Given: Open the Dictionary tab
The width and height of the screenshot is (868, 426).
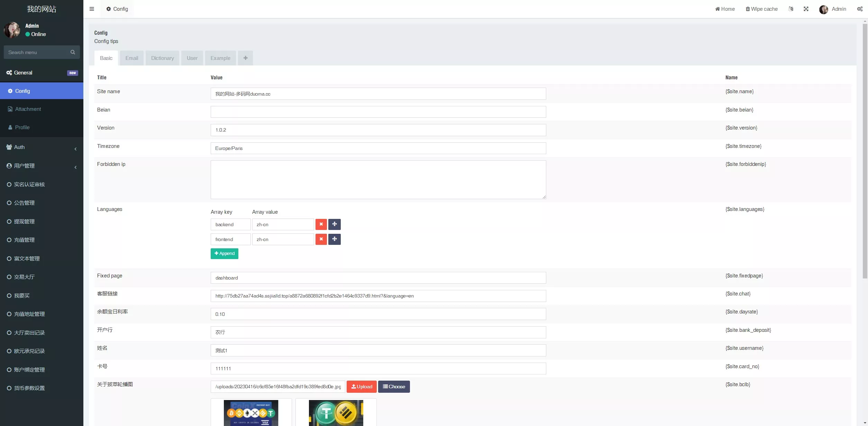Looking at the screenshot, I should point(162,58).
